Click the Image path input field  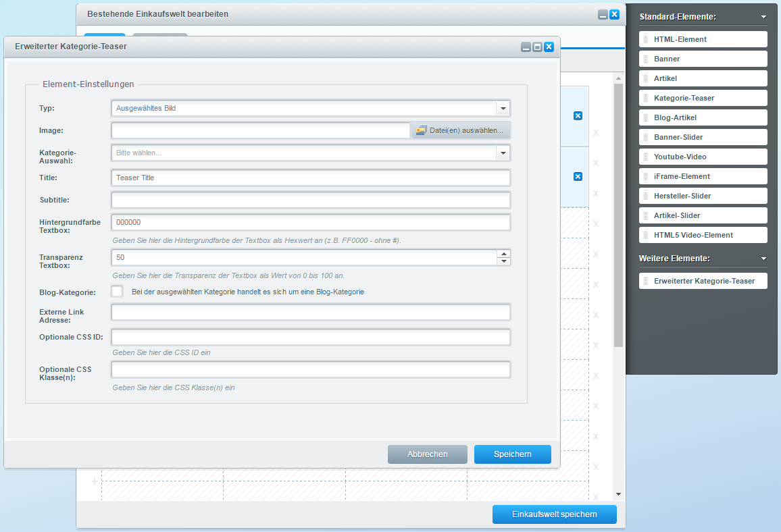click(261, 130)
